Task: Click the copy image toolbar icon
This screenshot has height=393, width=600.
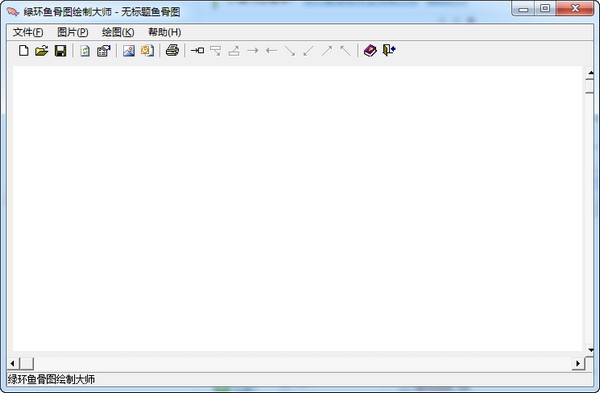Action: point(147,51)
